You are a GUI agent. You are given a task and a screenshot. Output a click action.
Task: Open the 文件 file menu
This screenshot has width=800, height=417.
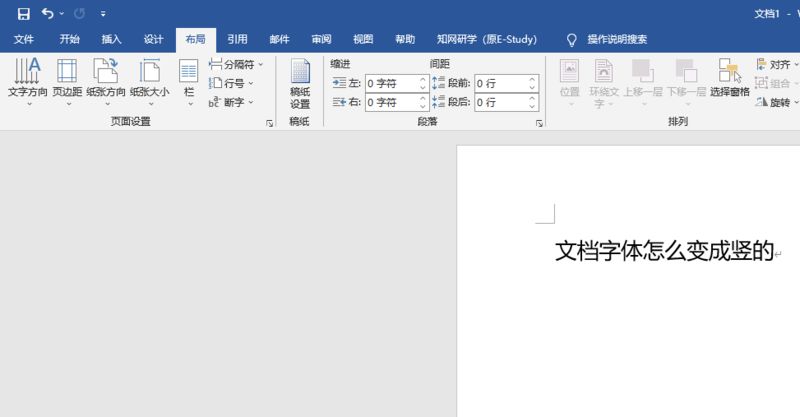(24, 40)
